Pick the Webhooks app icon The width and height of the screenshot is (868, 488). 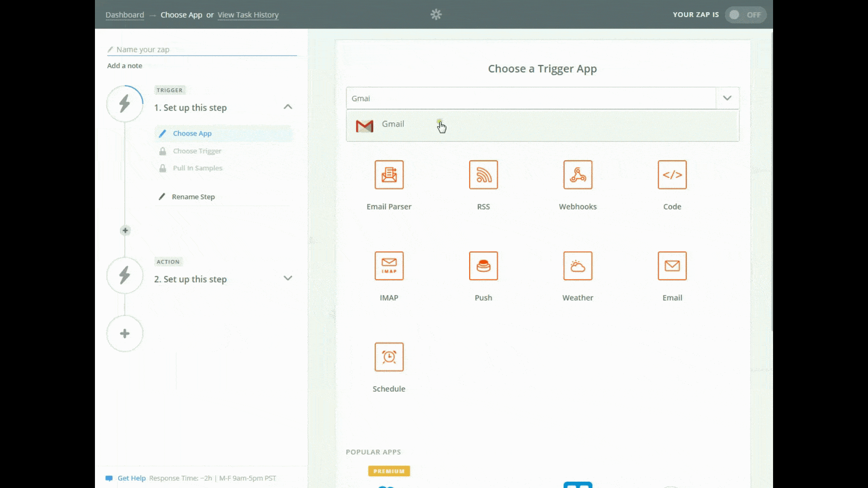pos(578,175)
